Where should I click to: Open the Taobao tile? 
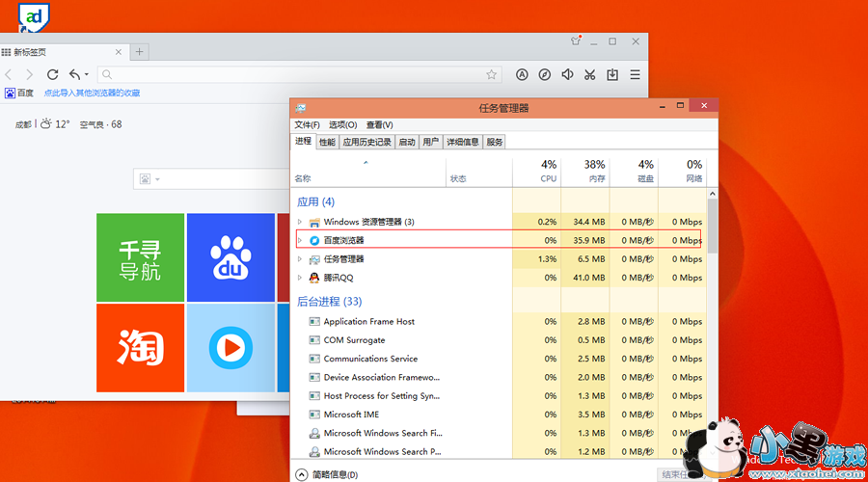coord(140,348)
